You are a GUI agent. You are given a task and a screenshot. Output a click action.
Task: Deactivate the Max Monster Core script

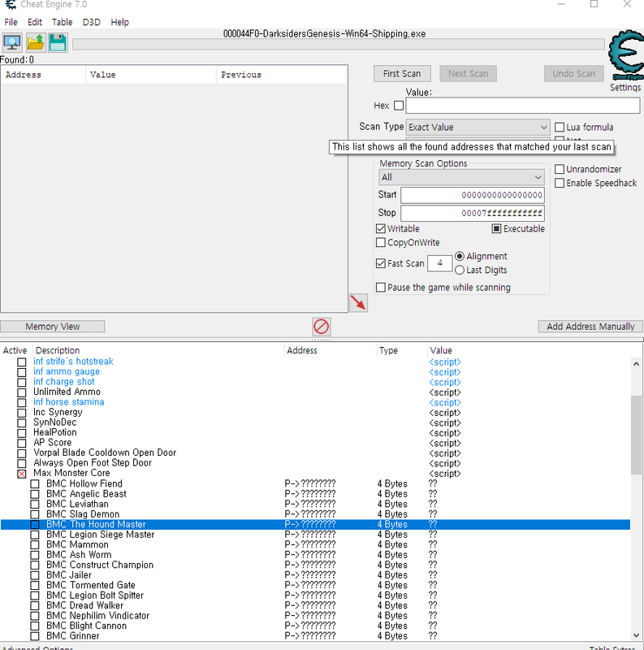pos(22,474)
